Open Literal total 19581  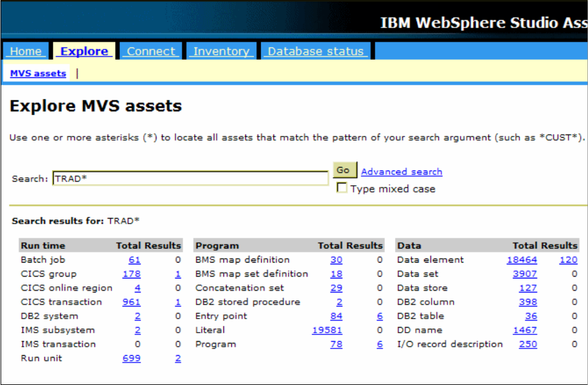coord(327,330)
